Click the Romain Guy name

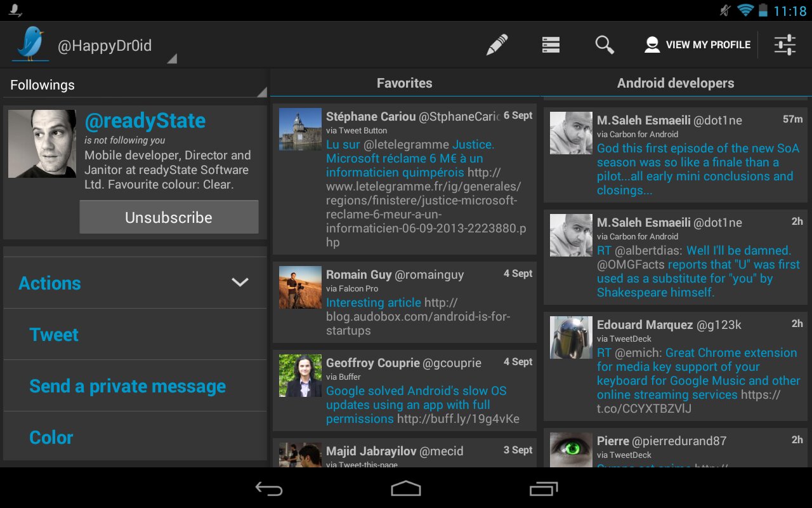pos(359,275)
